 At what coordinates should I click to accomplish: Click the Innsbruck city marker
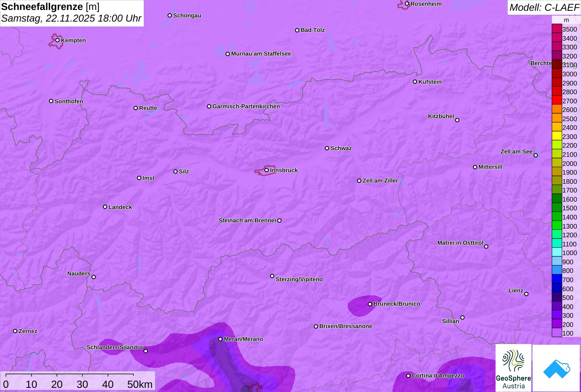pos(266,170)
